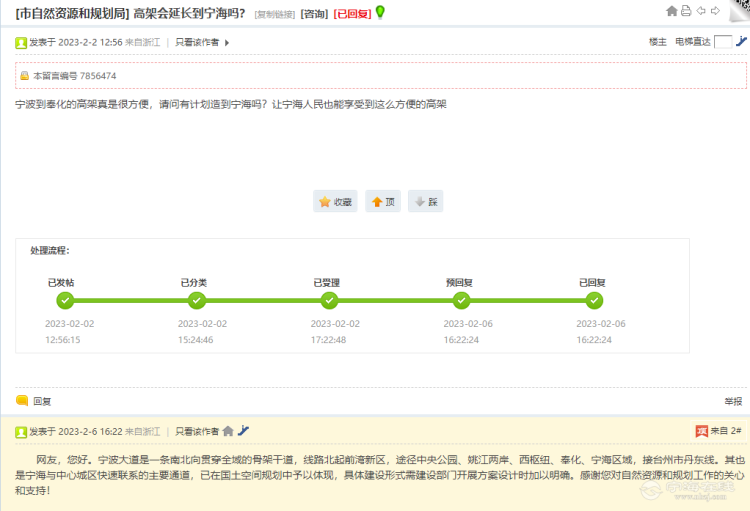Click the 电梯直达 floor number input box

[723, 42]
